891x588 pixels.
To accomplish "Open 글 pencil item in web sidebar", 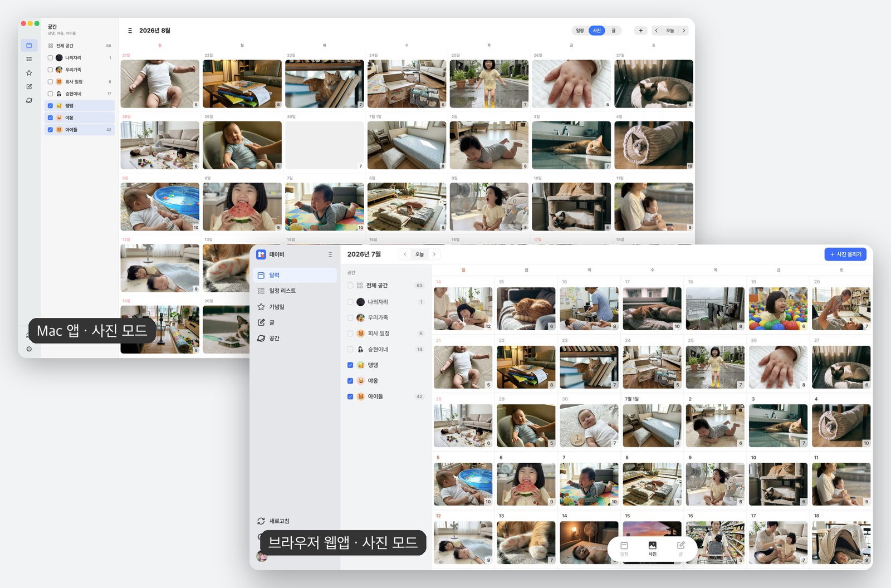I will point(295,322).
